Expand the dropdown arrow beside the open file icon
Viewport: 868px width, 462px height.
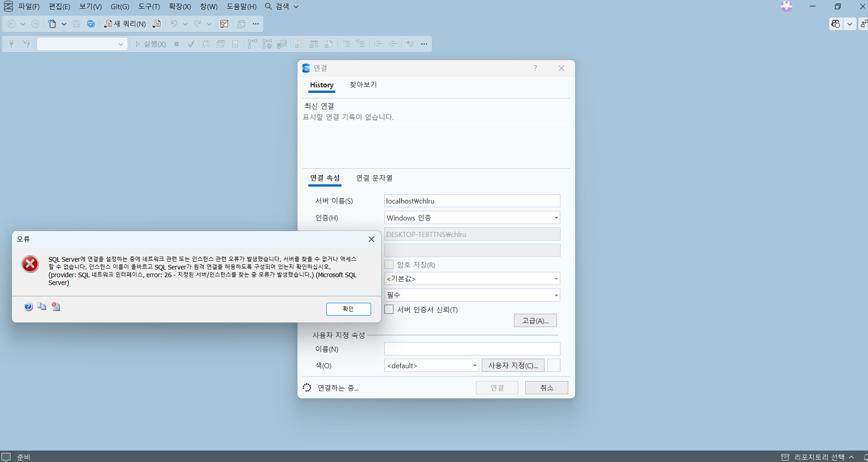[64, 24]
